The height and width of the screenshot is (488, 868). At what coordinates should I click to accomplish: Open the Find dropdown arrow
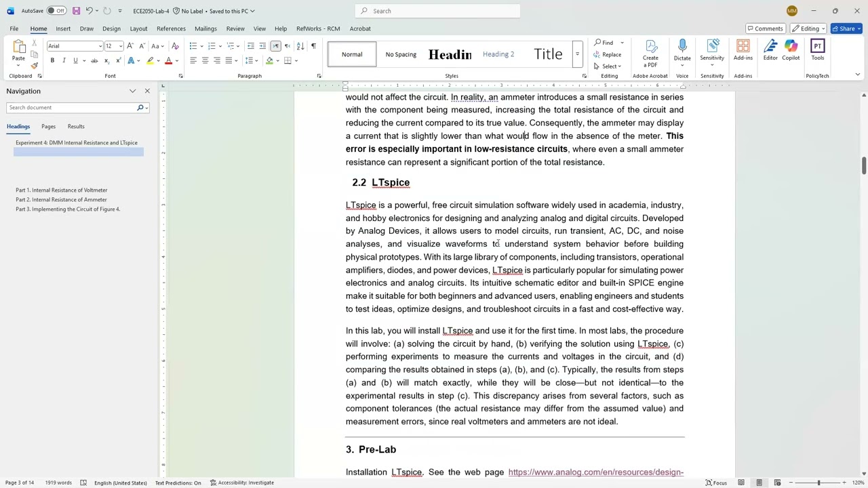622,43
